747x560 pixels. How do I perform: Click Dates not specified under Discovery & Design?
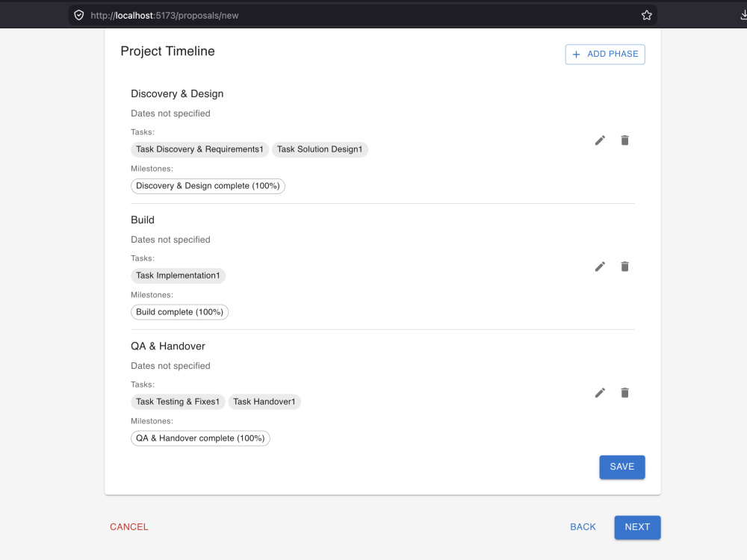tap(170, 113)
